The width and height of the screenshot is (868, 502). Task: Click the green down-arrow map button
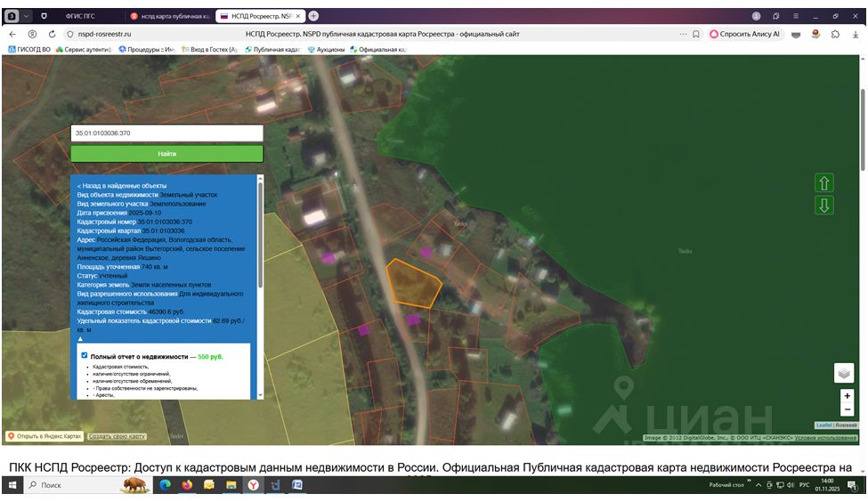point(823,206)
